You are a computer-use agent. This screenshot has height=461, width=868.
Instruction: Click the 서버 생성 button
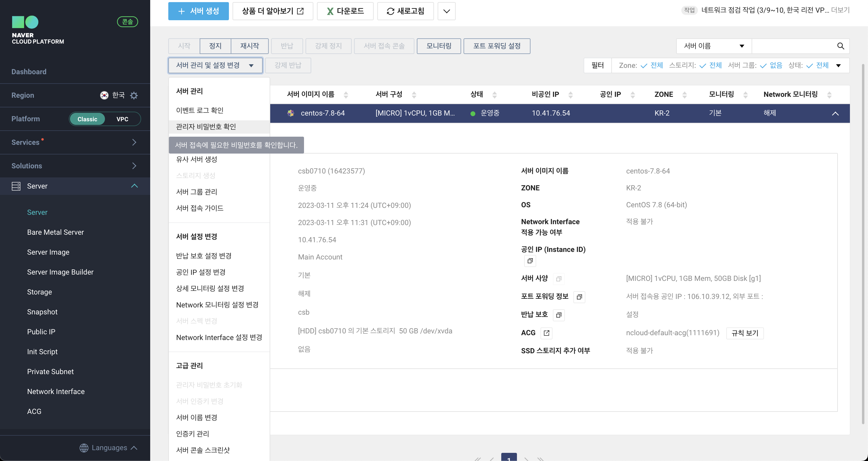pyautogui.click(x=198, y=11)
